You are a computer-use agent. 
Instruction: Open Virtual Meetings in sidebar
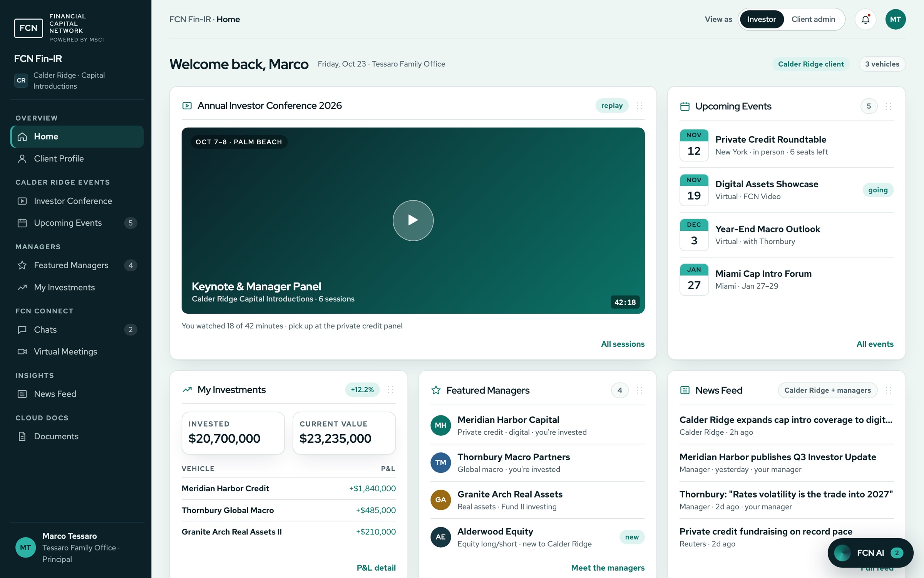tap(77, 351)
